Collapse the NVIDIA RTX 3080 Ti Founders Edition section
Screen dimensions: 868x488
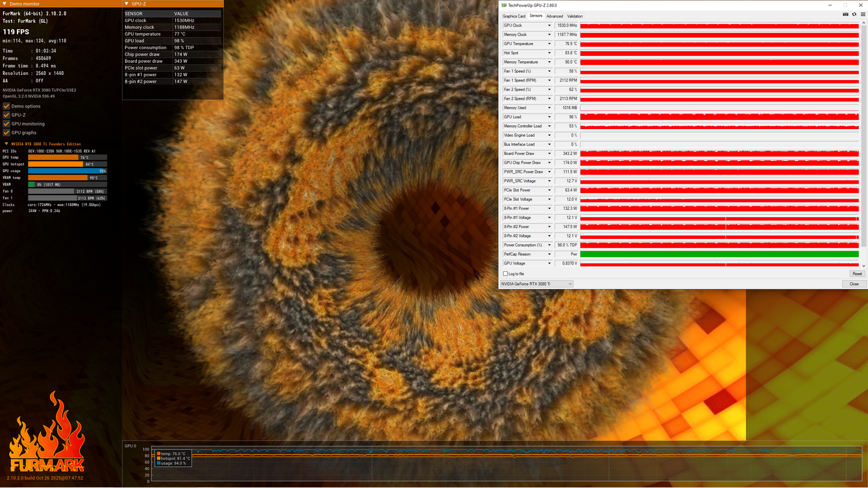pos(7,144)
